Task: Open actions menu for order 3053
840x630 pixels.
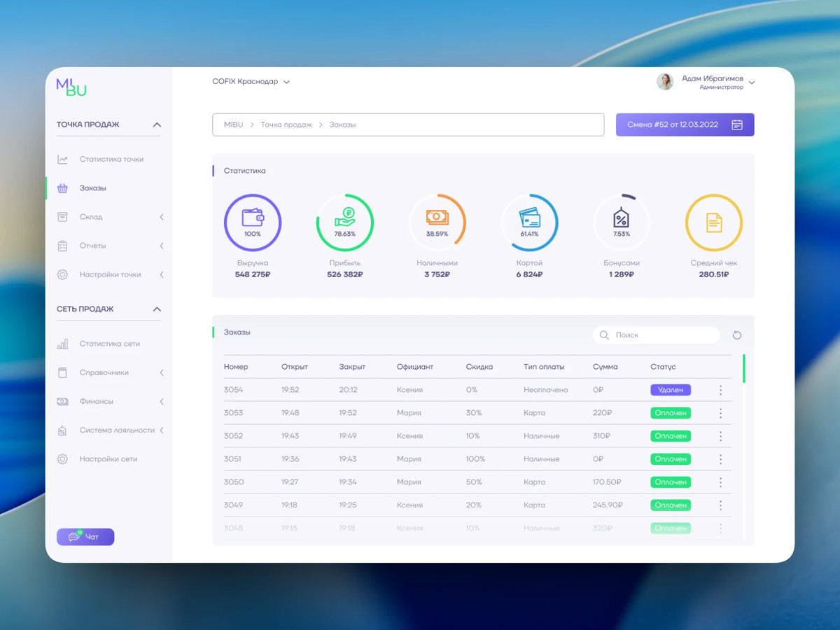Action: tap(720, 413)
